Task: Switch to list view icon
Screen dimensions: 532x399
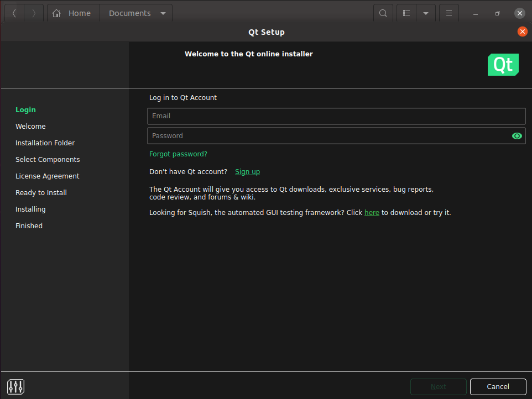Action: [x=406, y=13]
